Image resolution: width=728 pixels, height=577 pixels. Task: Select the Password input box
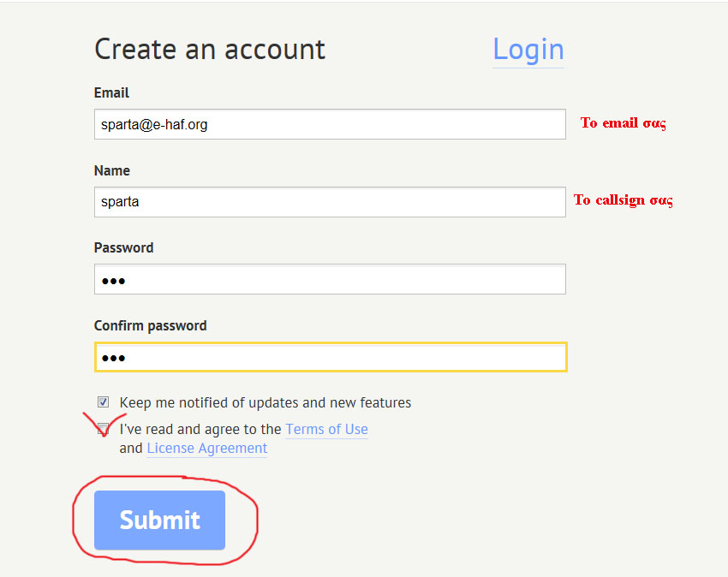(x=330, y=279)
